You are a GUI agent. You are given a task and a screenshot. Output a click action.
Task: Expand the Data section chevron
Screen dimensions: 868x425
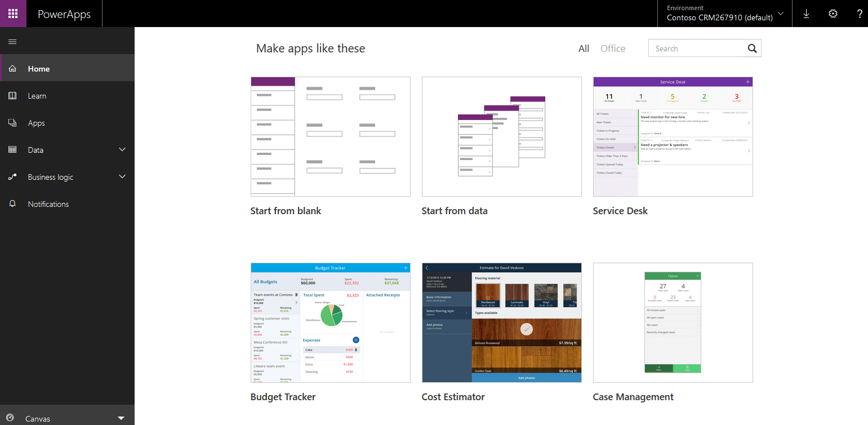[122, 149]
